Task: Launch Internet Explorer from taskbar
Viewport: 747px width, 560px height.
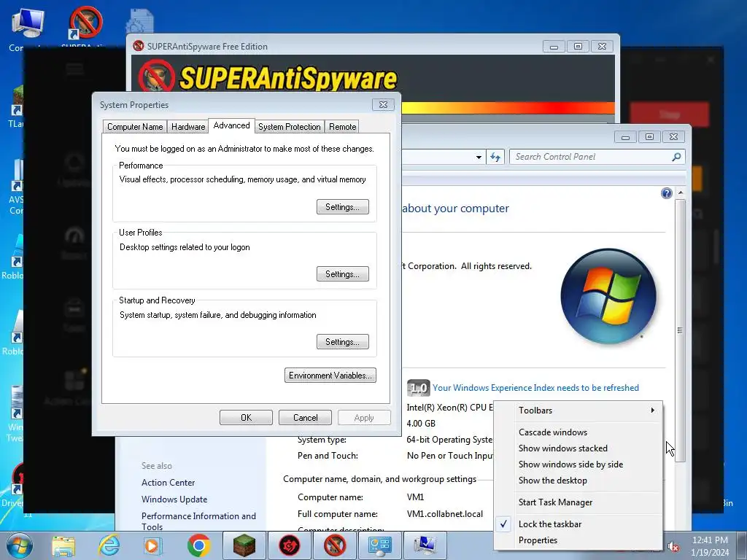Action: 109,545
